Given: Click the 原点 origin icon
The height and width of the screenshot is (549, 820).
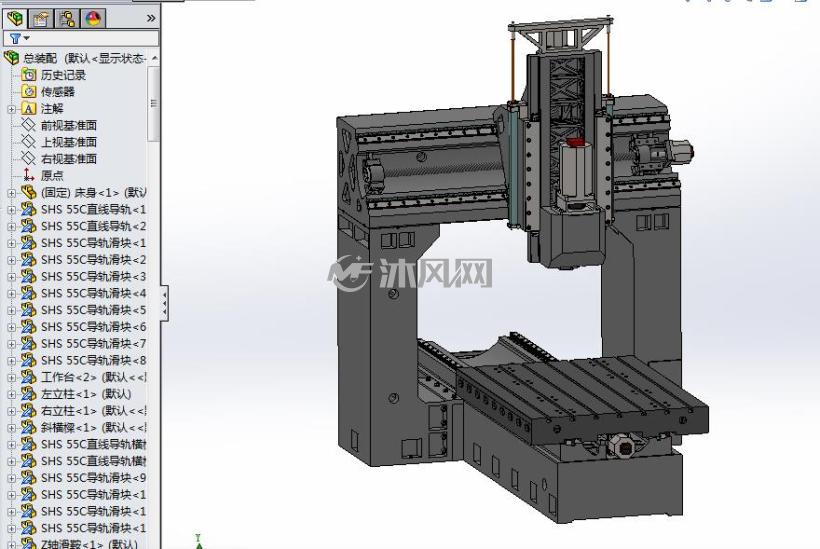Looking at the screenshot, I should point(28,175).
